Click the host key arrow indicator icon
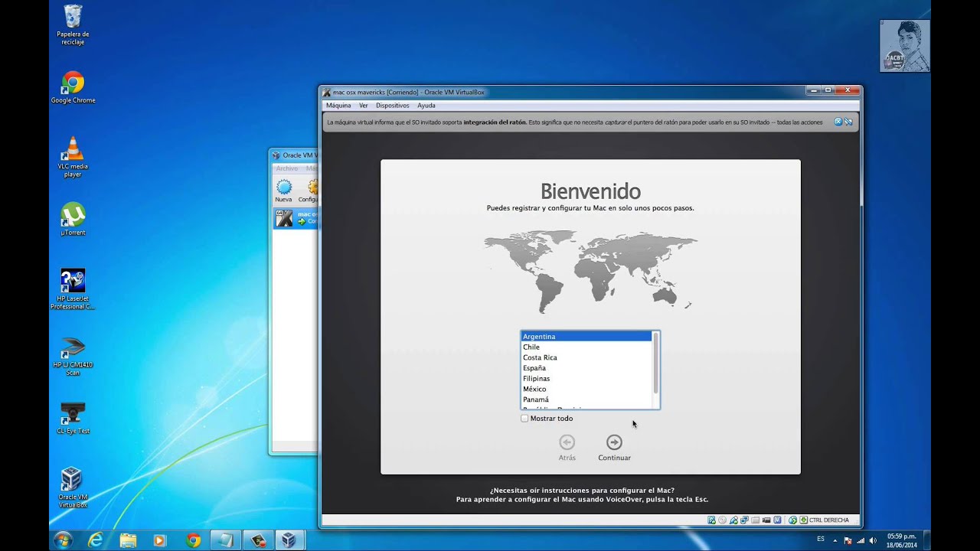The image size is (980, 551). (x=803, y=520)
